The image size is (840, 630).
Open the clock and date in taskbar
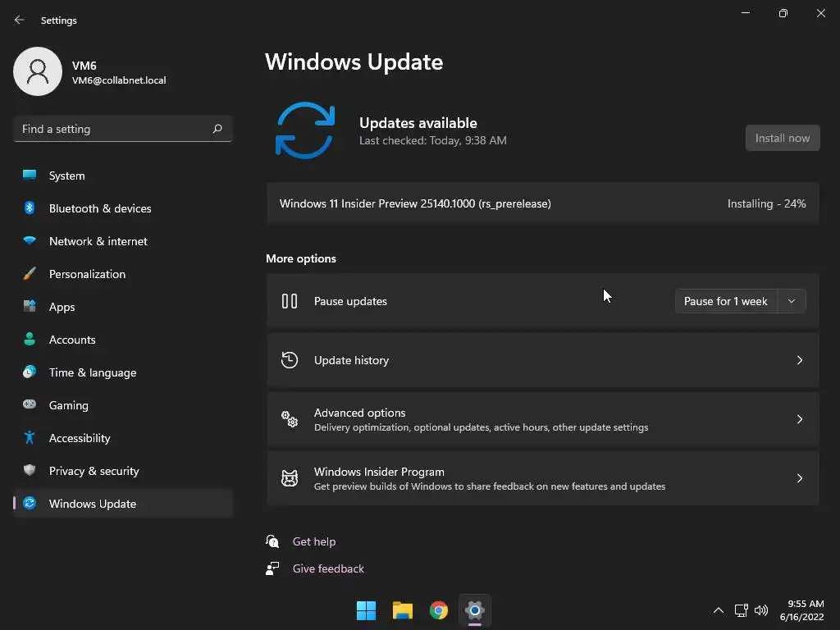pyautogui.click(x=802, y=610)
